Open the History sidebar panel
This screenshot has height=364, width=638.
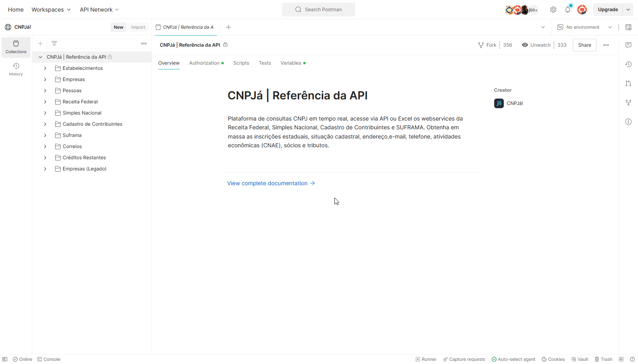[16, 69]
